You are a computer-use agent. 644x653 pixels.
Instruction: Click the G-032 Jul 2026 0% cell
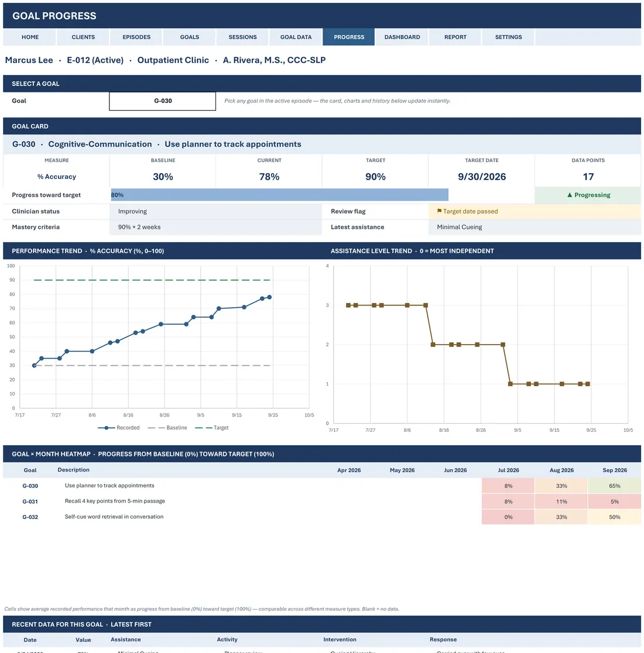[x=508, y=517]
